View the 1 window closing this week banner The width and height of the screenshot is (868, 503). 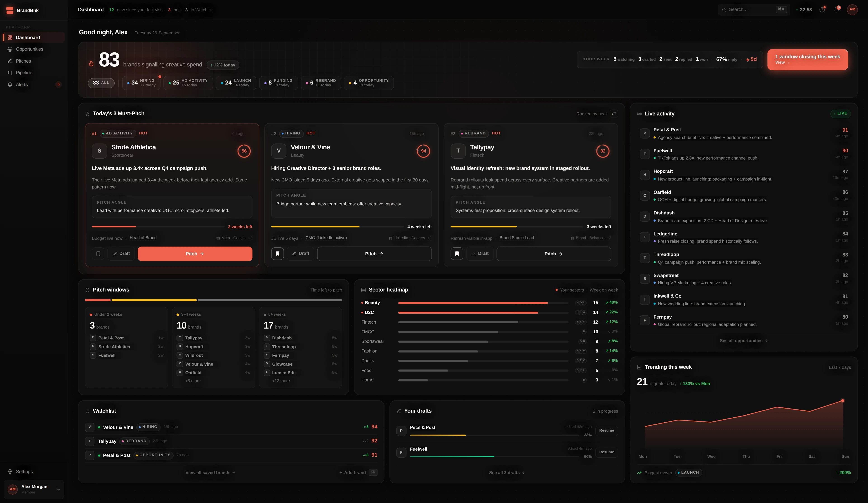point(808,60)
